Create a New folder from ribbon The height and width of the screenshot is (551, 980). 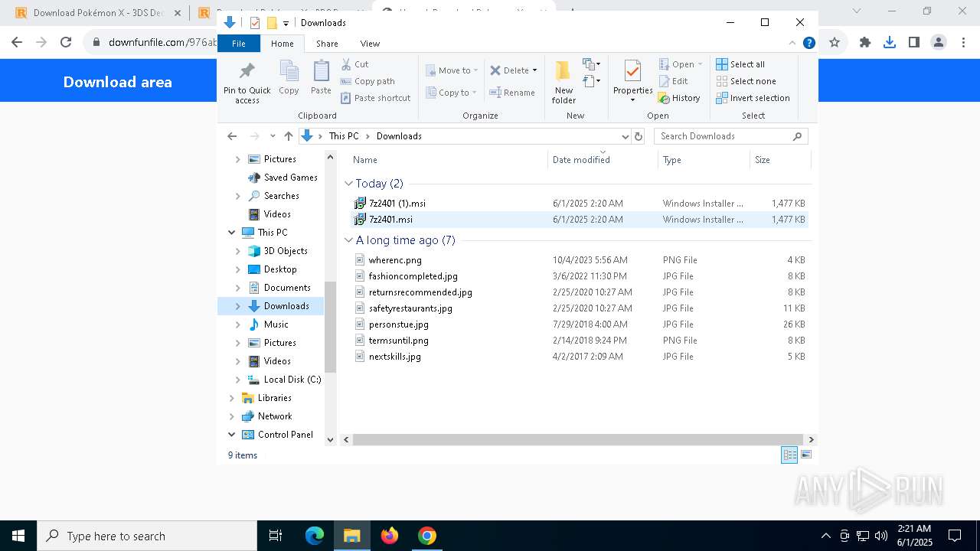(x=563, y=82)
